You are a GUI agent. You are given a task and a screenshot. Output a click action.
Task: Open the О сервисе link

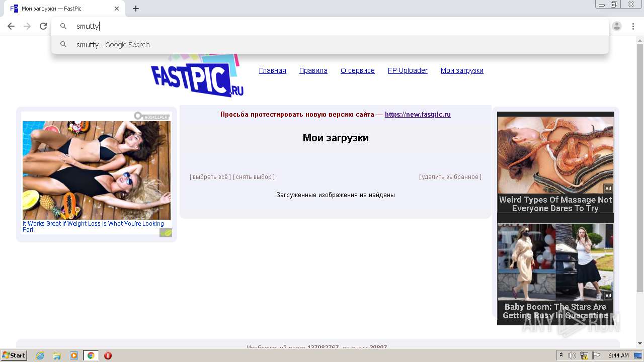coord(358,70)
